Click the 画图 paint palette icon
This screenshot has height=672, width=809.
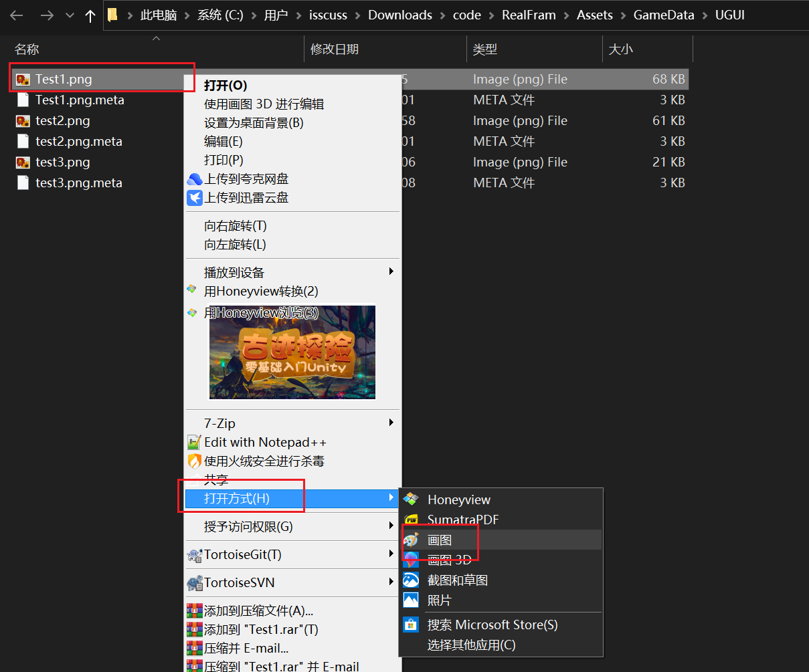[x=411, y=540]
